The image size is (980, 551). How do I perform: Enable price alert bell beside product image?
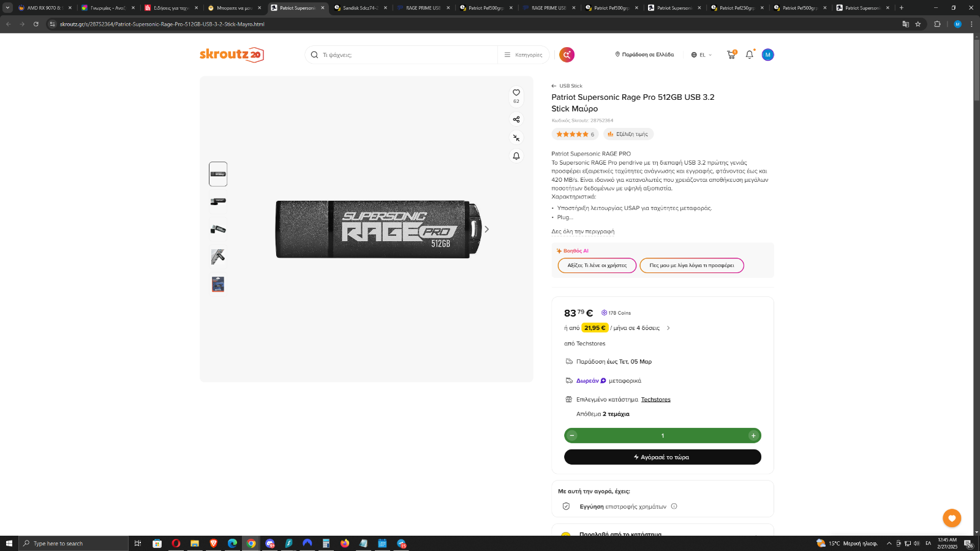(516, 156)
